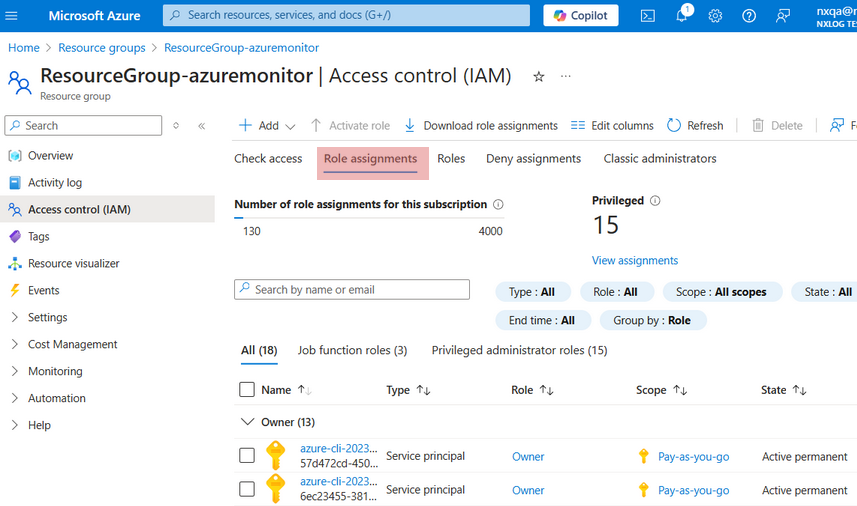
Task: Open the notifications bell
Action: pyautogui.click(x=681, y=16)
